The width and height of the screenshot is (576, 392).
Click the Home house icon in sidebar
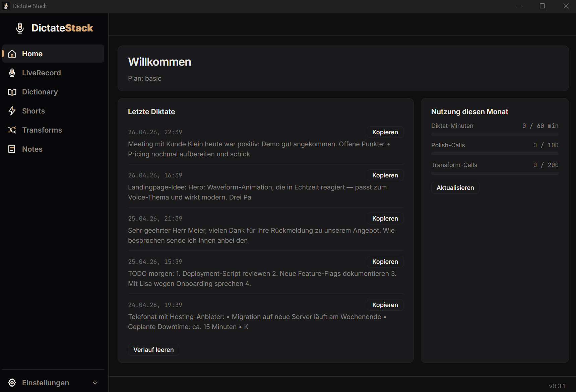click(12, 54)
